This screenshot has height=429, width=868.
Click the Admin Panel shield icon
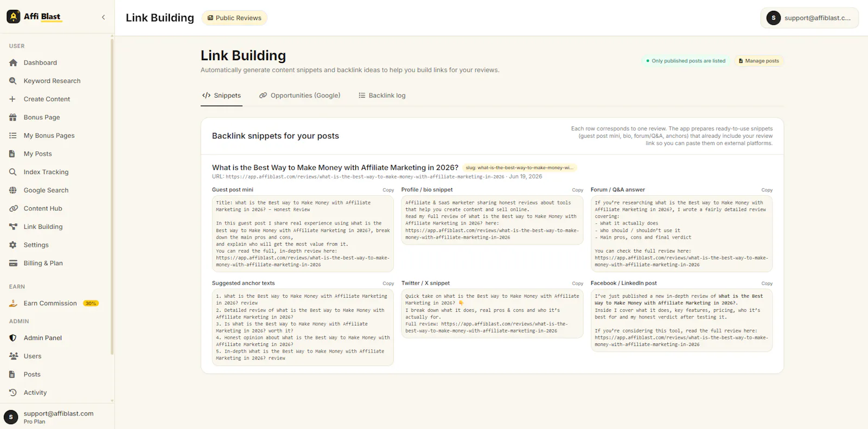13,338
